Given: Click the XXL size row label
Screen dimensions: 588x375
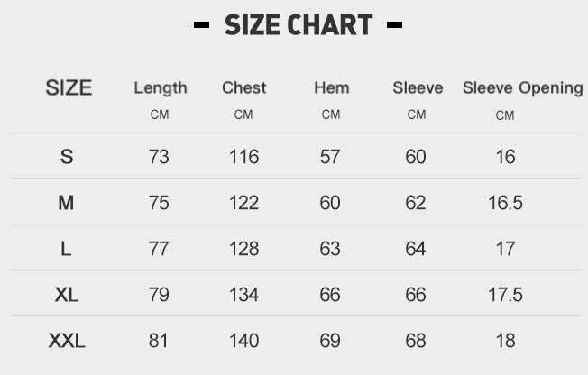Looking at the screenshot, I should tap(67, 341).
